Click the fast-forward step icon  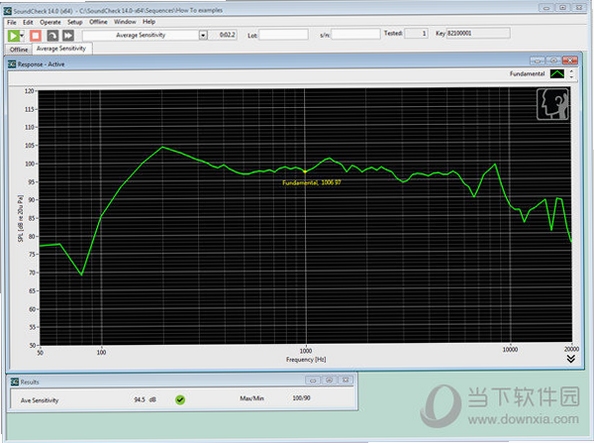coord(68,36)
